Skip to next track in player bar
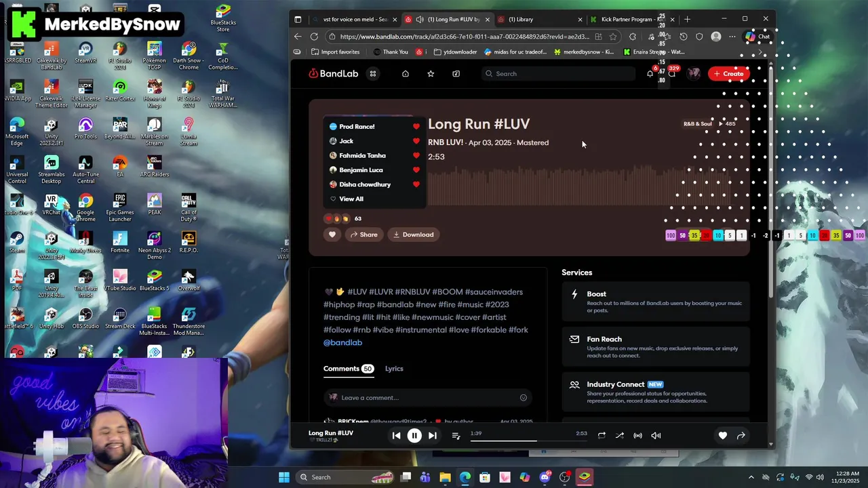This screenshot has width=868, height=488. click(433, 436)
